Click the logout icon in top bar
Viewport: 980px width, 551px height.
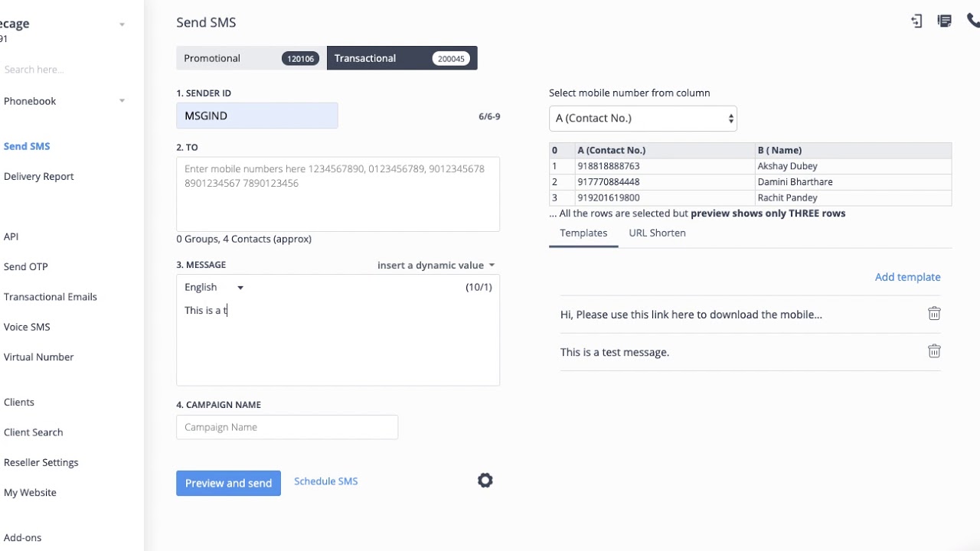coord(916,21)
